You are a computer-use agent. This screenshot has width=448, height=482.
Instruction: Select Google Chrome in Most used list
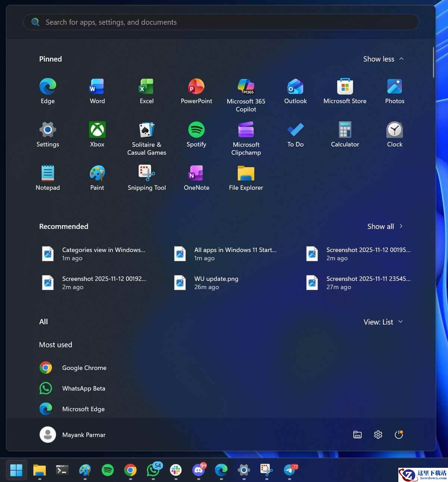(x=84, y=368)
